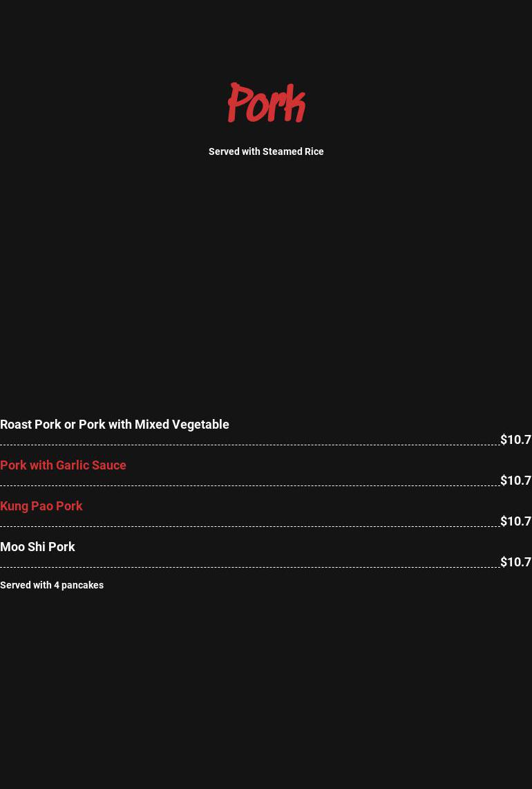Click the word pancakes in the note
532x789 pixels.
[82, 585]
